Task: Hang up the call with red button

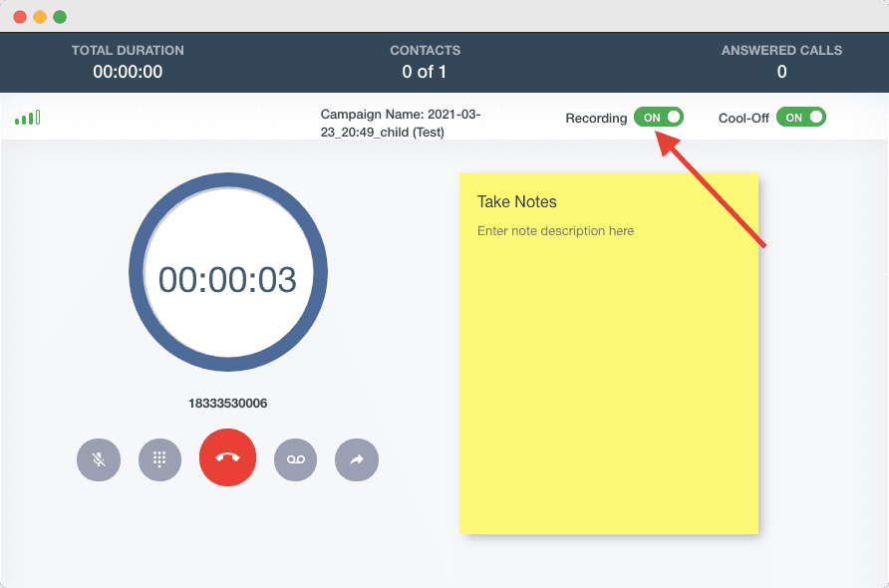Action: 228,457
